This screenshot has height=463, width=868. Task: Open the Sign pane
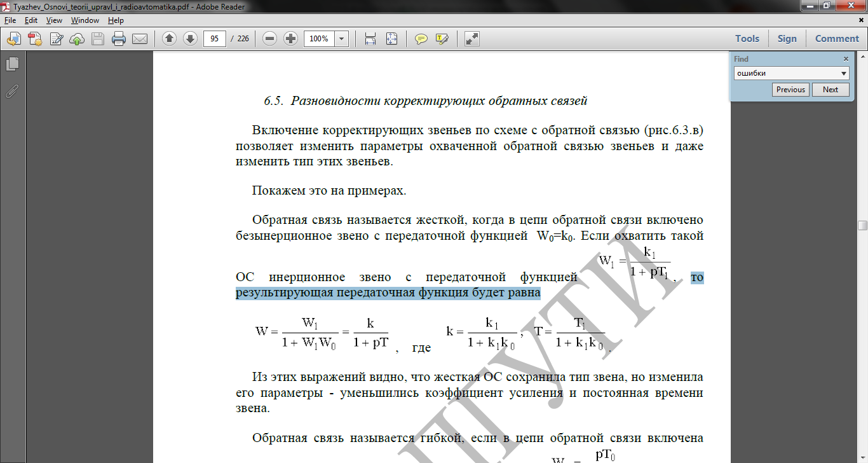[787, 39]
